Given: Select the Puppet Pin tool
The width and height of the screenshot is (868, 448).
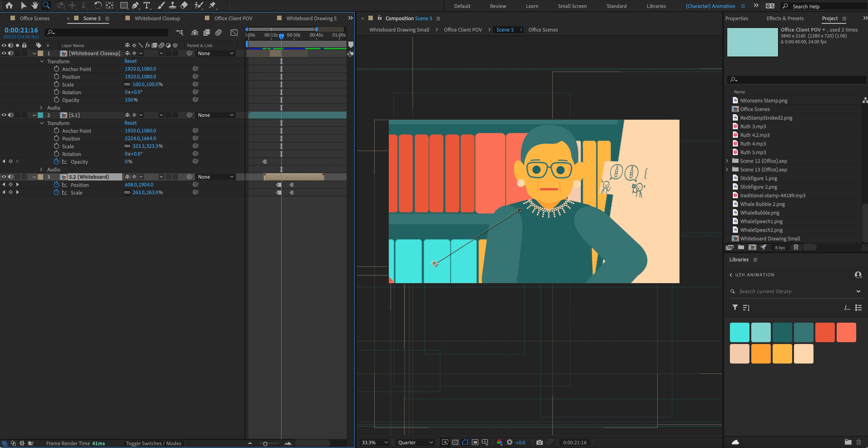Looking at the screenshot, I should click(212, 5).
